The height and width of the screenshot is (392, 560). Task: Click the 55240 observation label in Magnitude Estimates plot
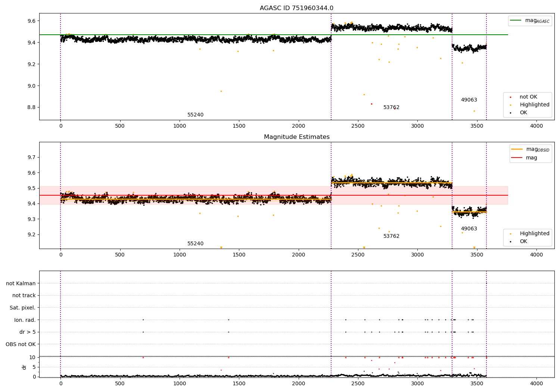pos(195,244)
